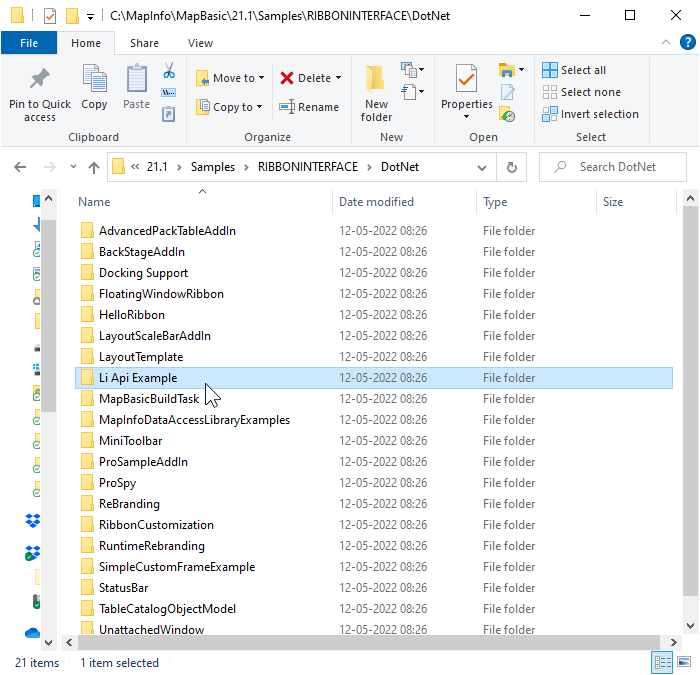Click the Up one level arrow
700x675 pixels.
[94, 167]
